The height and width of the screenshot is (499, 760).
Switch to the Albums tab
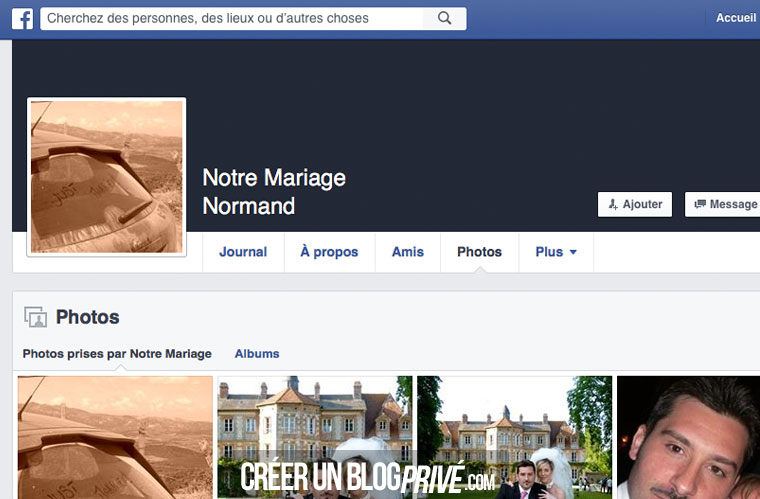(x=257, y=354)
